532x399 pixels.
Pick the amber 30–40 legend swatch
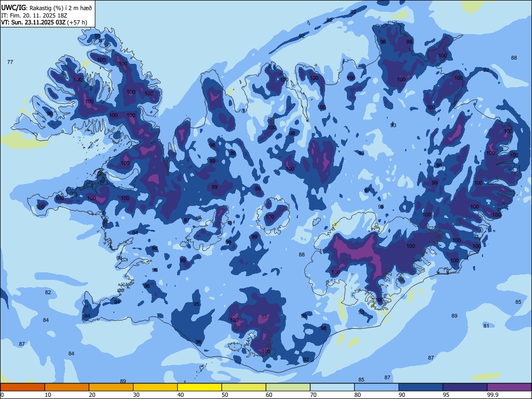tap(155, 387)
